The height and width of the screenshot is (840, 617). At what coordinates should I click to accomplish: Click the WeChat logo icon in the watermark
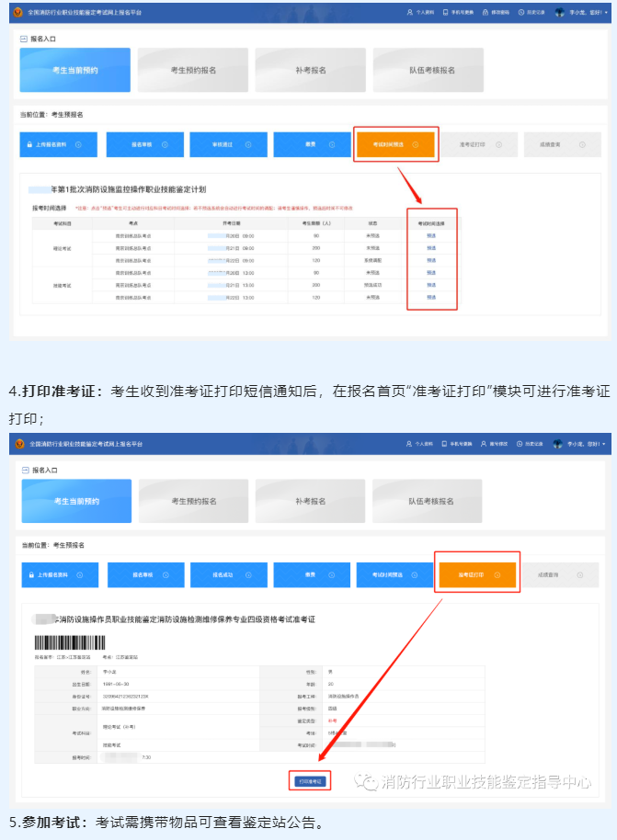tap(368, 782)
